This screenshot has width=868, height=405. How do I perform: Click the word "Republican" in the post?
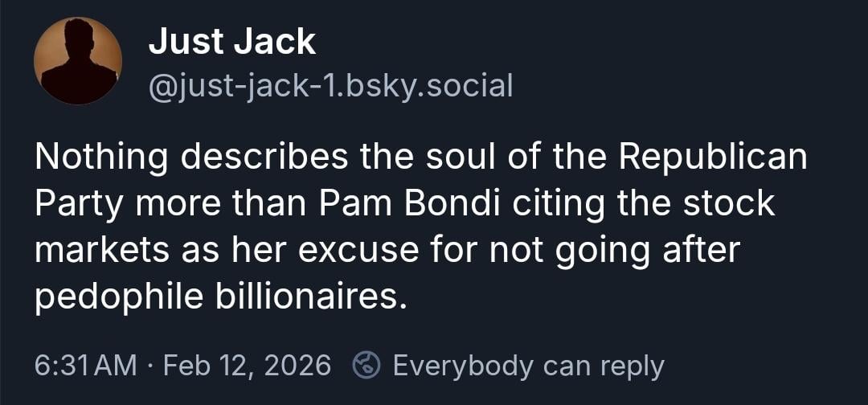[x=711, y=157]
